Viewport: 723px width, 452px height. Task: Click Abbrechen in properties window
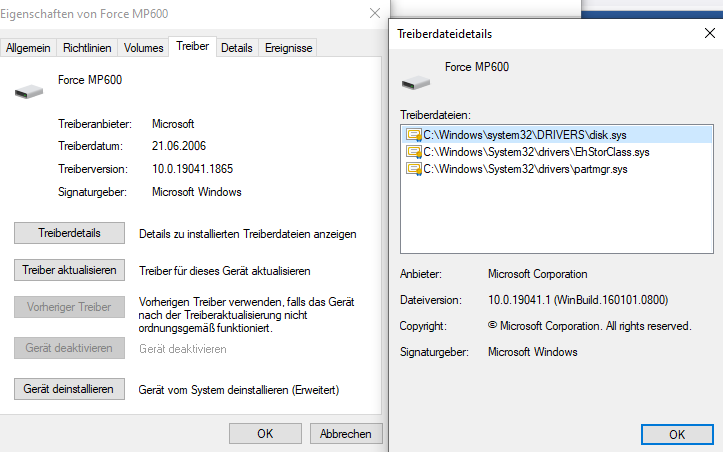pyautogui.click(x=346, y=434)
